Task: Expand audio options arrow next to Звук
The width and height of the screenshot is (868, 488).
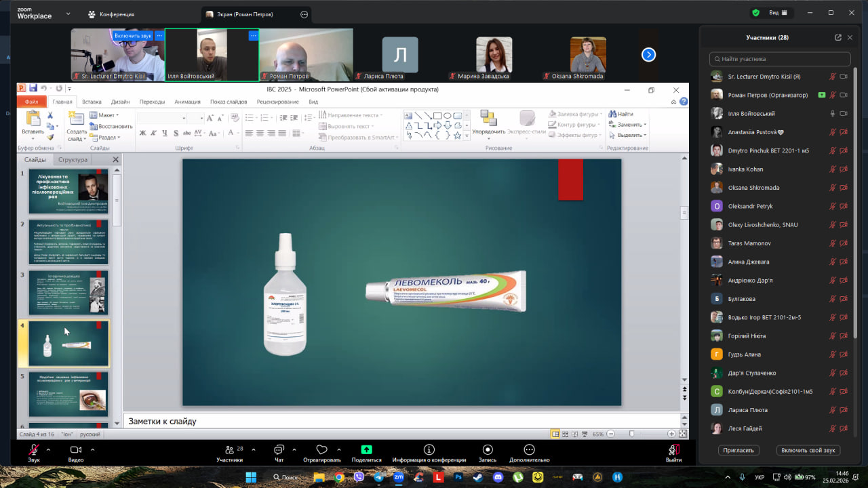Action: pos(48,449)
